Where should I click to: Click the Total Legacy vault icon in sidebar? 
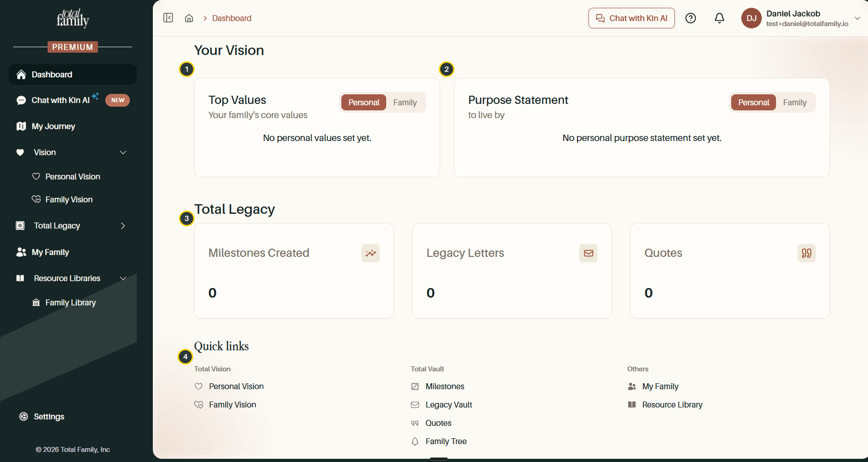point(20,226)
